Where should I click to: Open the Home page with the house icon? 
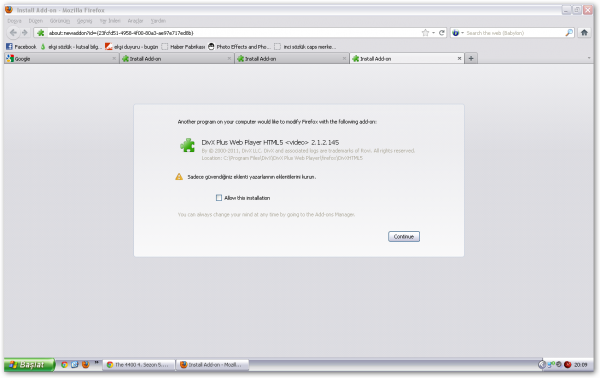coord(584,33)
